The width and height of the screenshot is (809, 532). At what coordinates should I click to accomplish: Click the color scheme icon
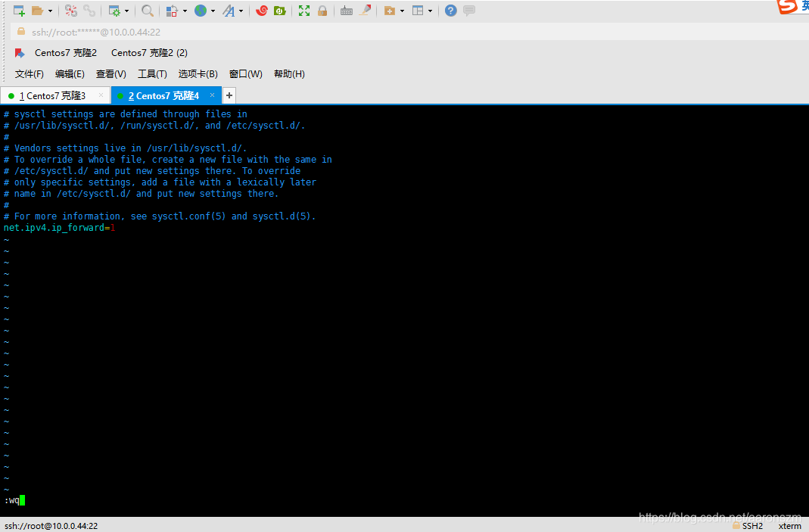tap(172, 11)
